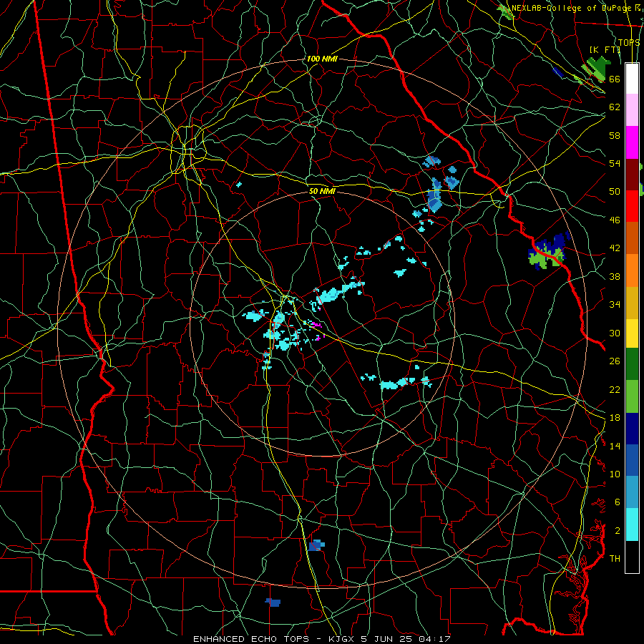Image resolution: width=644 pixels, height=644 pixels.
Task: Click the '38' legend value
Action: tap(615, 276)
